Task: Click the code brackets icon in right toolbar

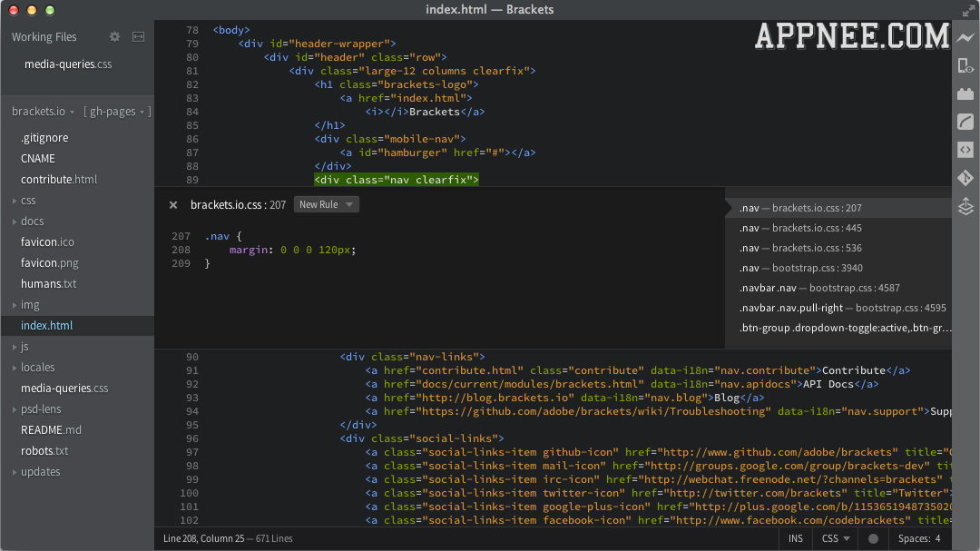Action: click(965, 150)
